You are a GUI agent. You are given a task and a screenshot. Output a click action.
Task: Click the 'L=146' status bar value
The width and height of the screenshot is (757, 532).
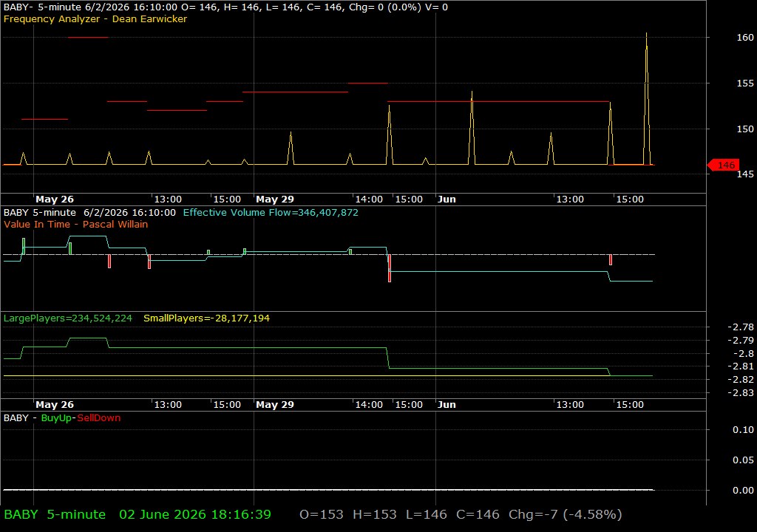[427, 514]
